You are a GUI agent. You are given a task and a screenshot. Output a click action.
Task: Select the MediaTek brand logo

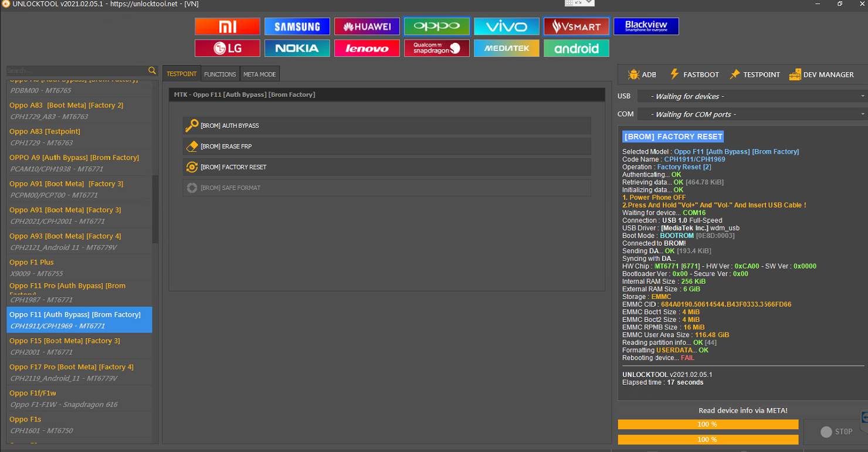507,48
